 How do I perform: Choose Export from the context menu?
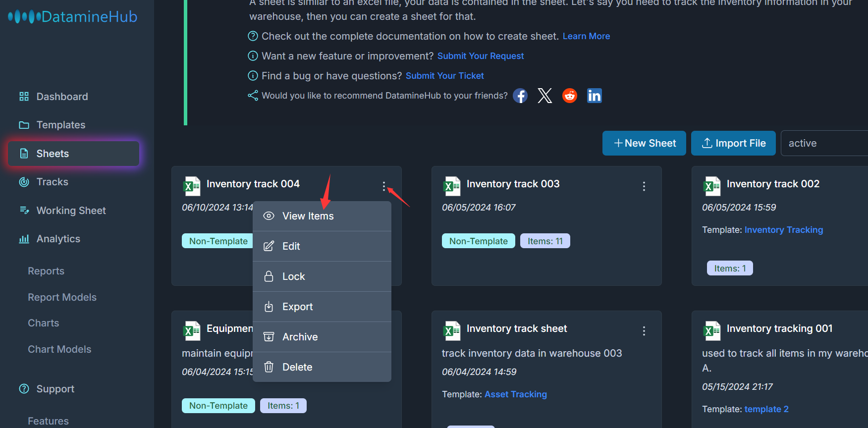[322, 307]
